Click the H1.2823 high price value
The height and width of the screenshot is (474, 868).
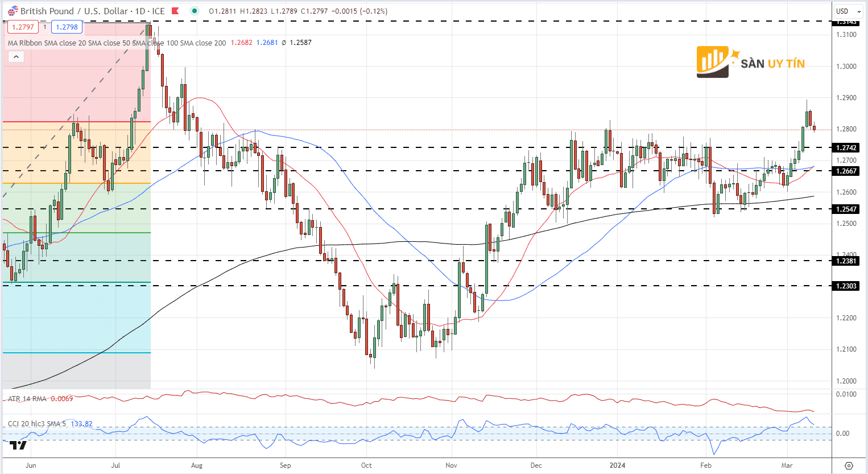tap(254, 11)
